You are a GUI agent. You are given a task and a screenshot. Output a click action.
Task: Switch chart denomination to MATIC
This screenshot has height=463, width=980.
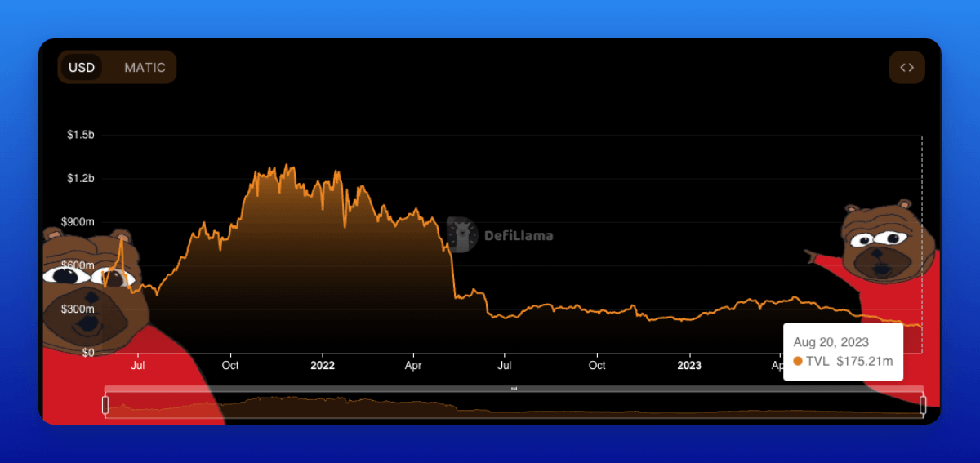point(145,68)
